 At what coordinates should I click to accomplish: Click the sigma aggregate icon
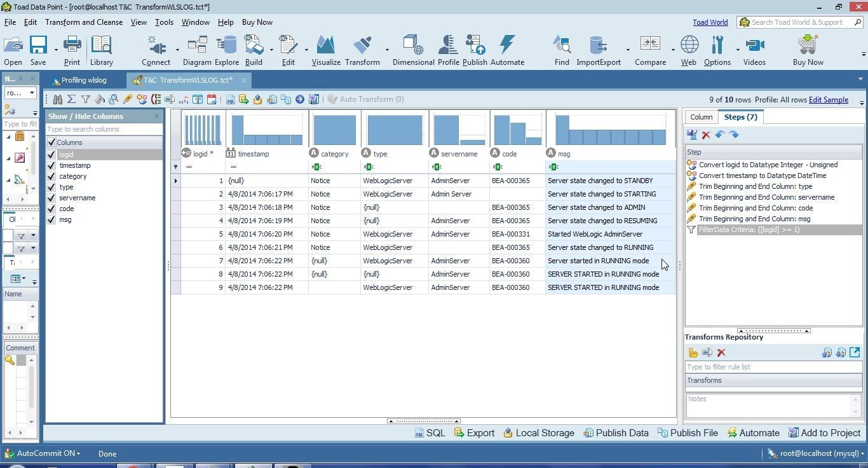[71, 99]
